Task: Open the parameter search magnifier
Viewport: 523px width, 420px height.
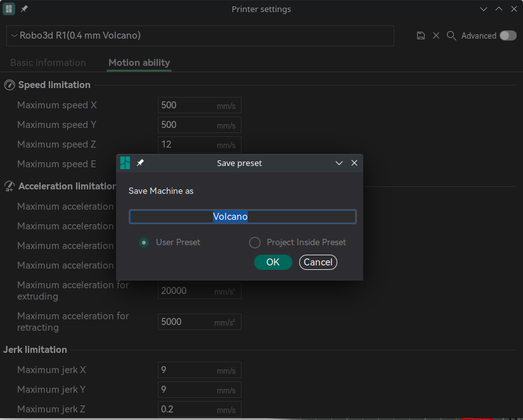Action: click(451, 35)
